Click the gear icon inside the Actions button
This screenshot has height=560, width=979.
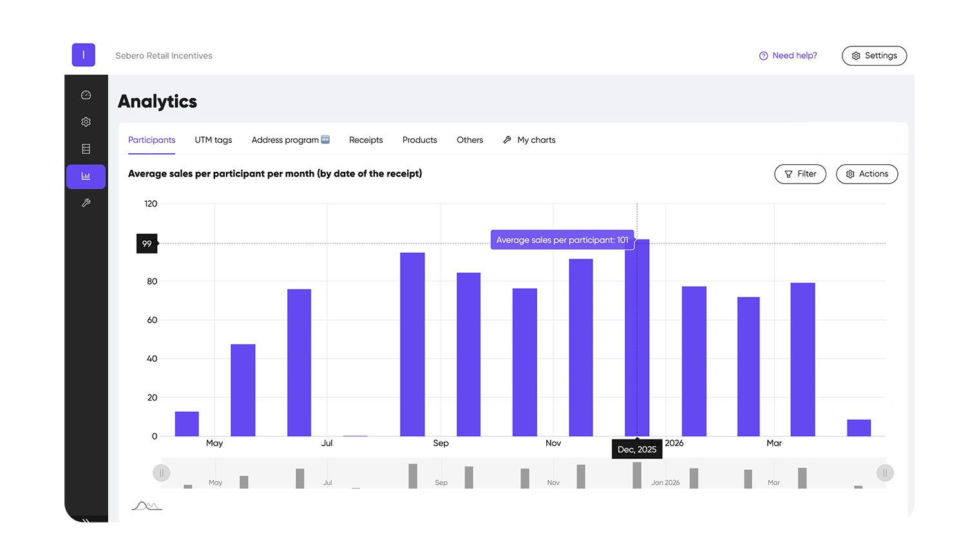(x=850, y=174)
